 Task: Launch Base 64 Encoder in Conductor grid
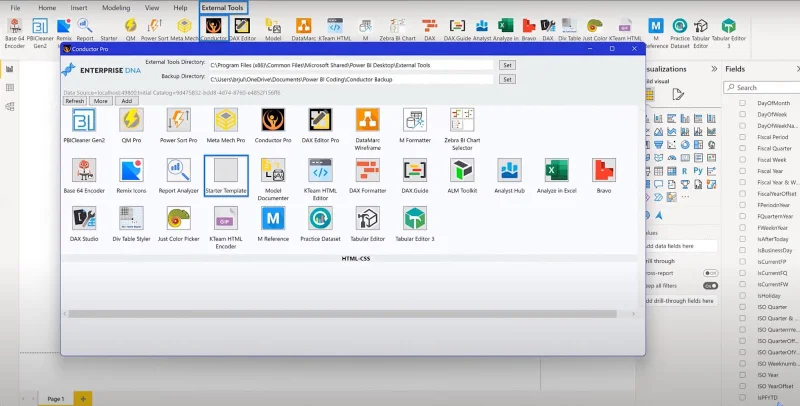84,170
